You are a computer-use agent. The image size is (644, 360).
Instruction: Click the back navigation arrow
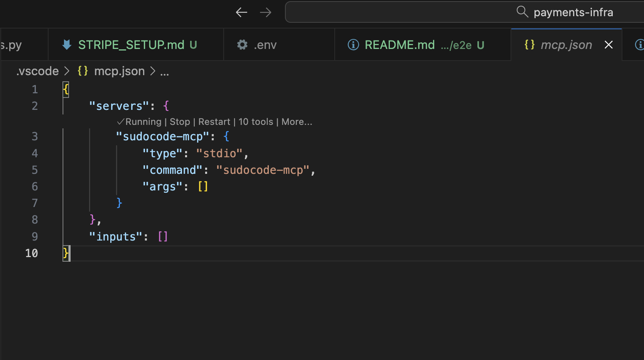(241, 12)
